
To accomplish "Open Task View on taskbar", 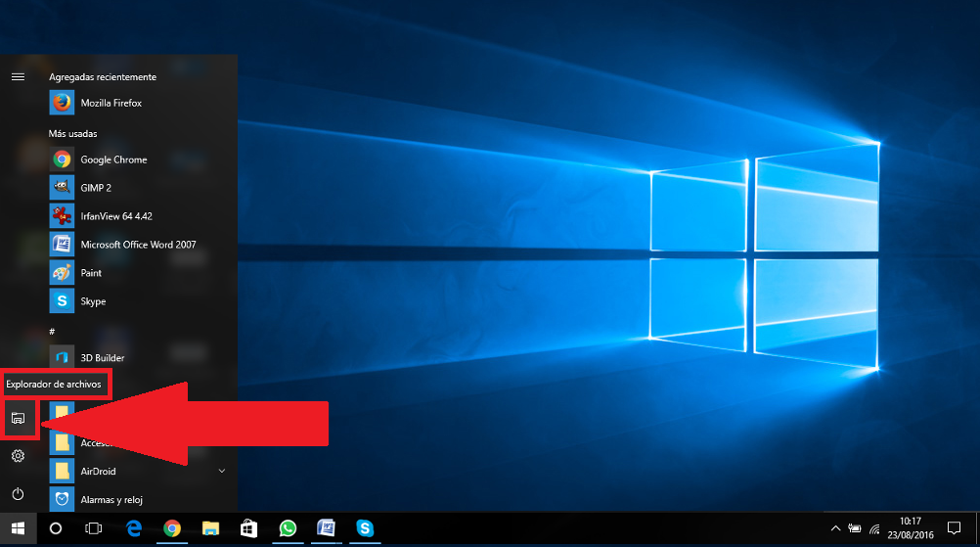I will tap(94, 528).
